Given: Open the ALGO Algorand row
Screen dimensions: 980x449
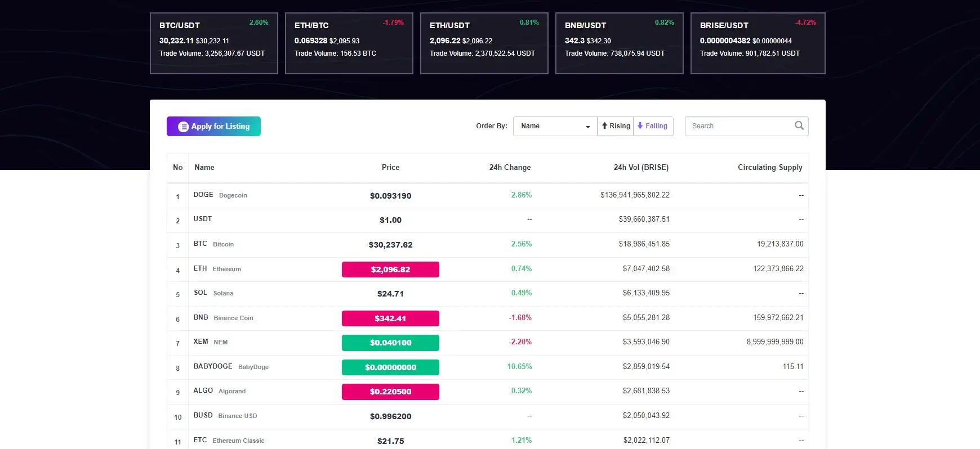Looking at the screenshot, I should click(220, 391).
